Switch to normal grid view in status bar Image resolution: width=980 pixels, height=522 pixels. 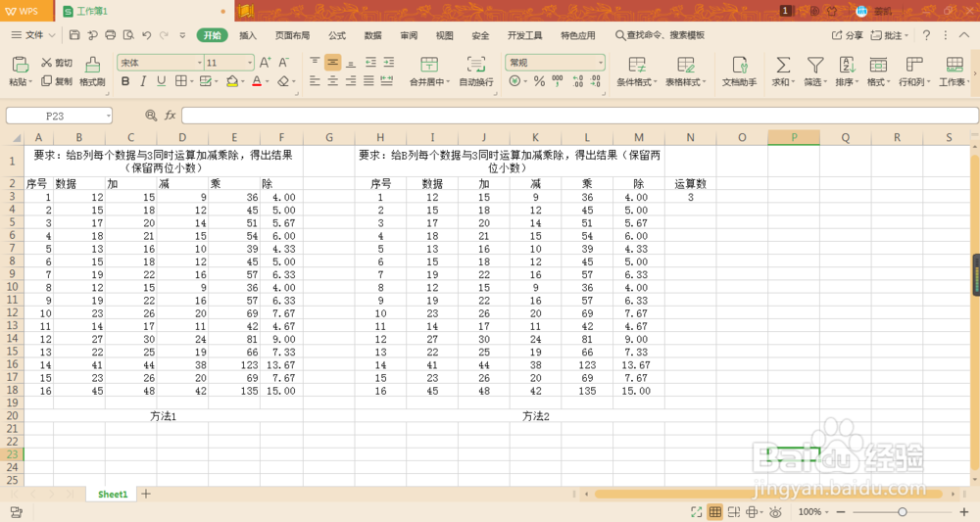(715, 512)
